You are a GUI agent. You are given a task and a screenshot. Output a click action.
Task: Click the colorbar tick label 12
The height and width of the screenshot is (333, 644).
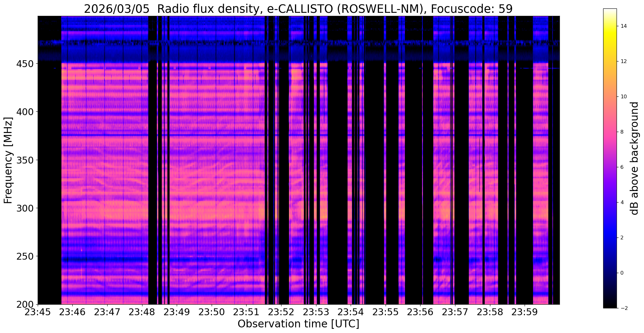624,61
